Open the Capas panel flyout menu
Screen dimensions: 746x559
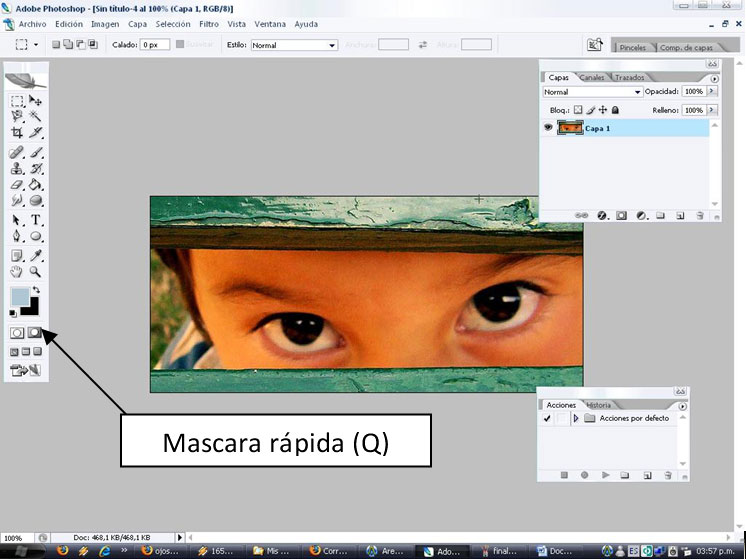point(715,78)
